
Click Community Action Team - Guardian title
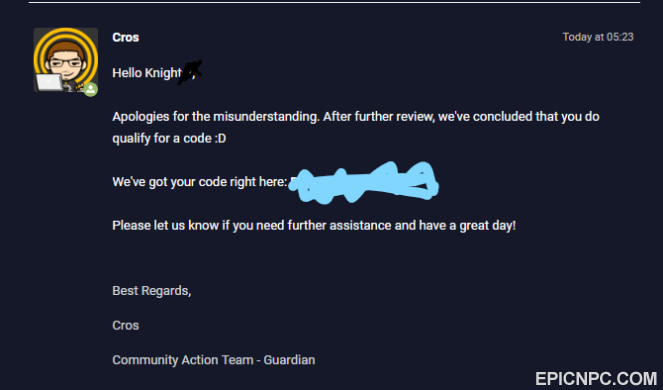pyautogui.click(x=214, y=360)
